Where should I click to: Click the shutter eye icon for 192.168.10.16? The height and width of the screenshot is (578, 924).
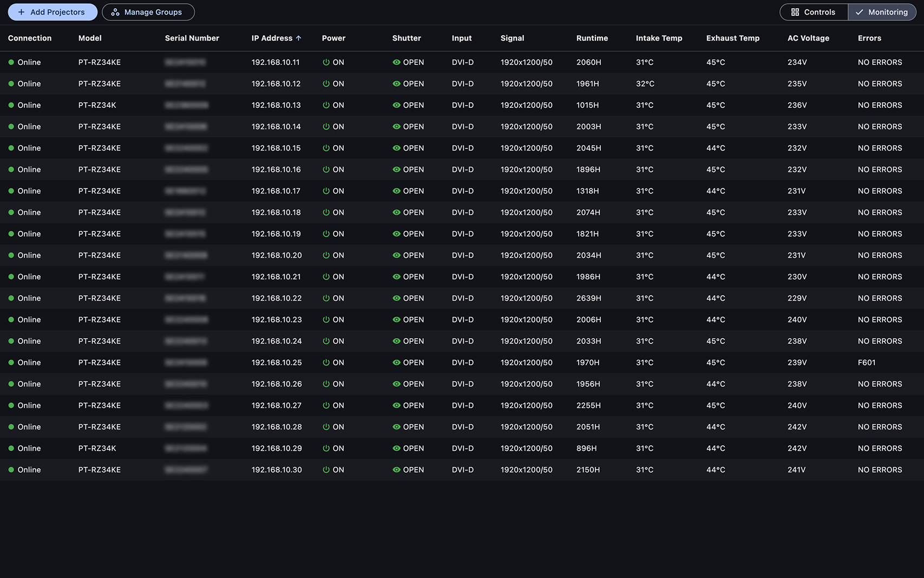tap(396, 170)
